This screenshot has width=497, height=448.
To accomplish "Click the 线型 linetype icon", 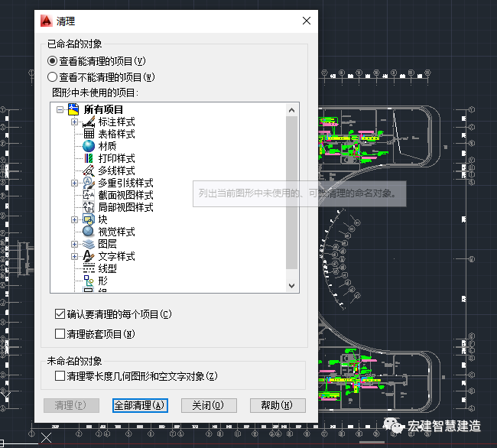I will pos(89,268).
